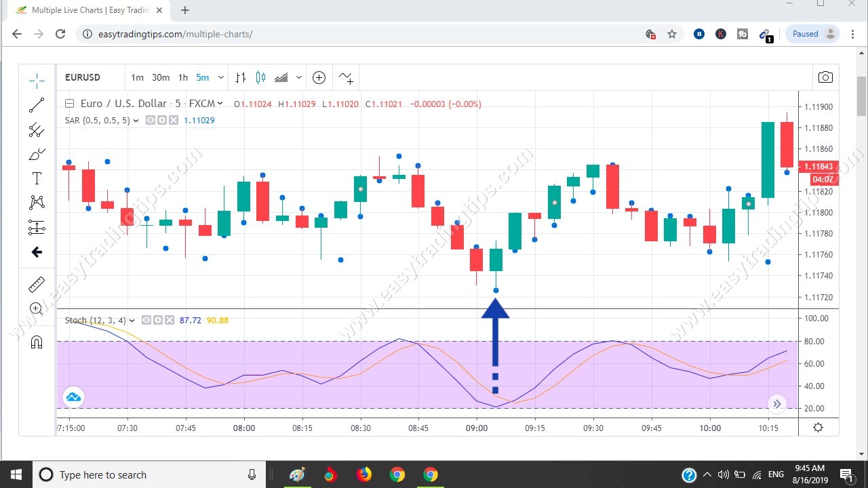Open the indicators list via the squiggle-plus icon
This screenshot has width=868, height=488.
(346, 78)
